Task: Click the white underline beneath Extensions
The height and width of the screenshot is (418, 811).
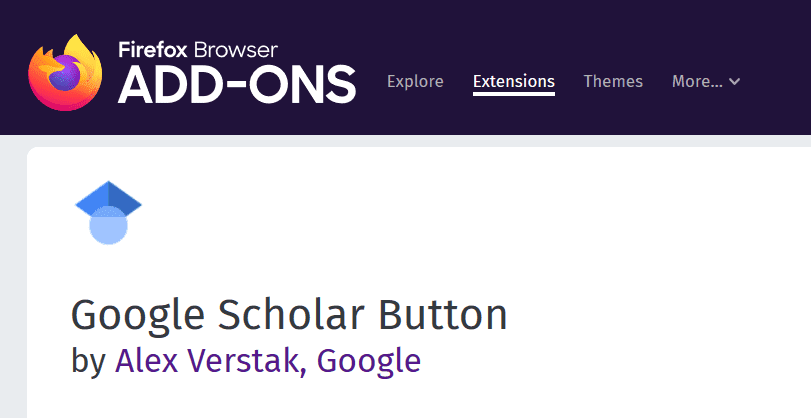Action: click(x=514, y=94)
